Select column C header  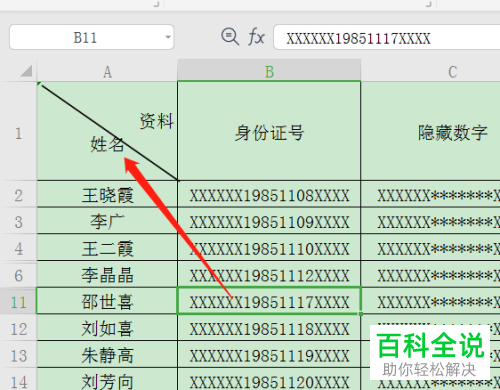431,71
